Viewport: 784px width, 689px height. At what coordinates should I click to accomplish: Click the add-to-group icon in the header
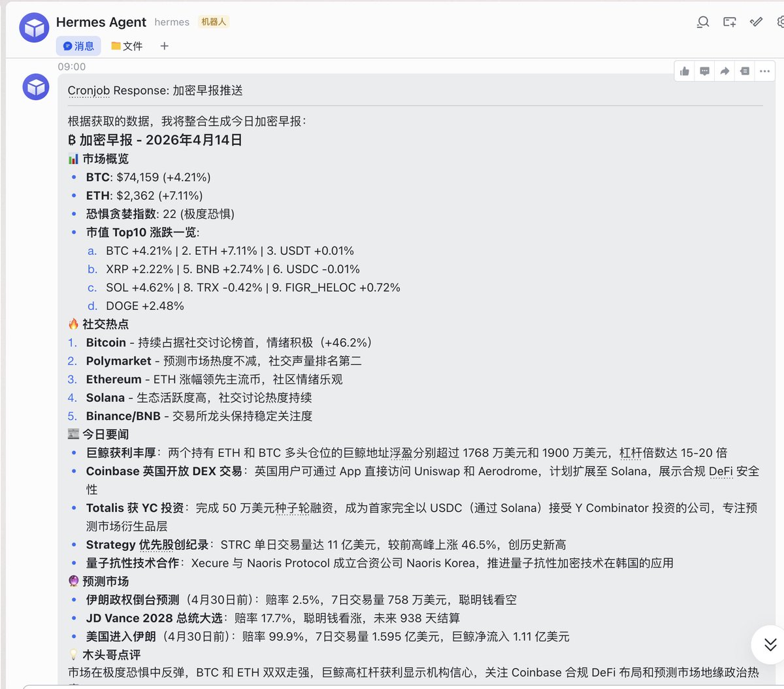click(x=730, y=22)
